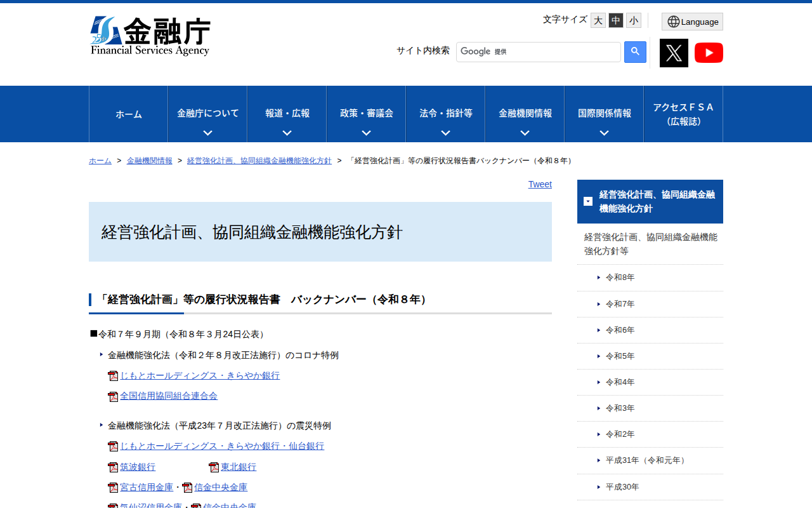812x508 pixels.
Task: Open the Language selector button
Action: click(x=692, y=22)
